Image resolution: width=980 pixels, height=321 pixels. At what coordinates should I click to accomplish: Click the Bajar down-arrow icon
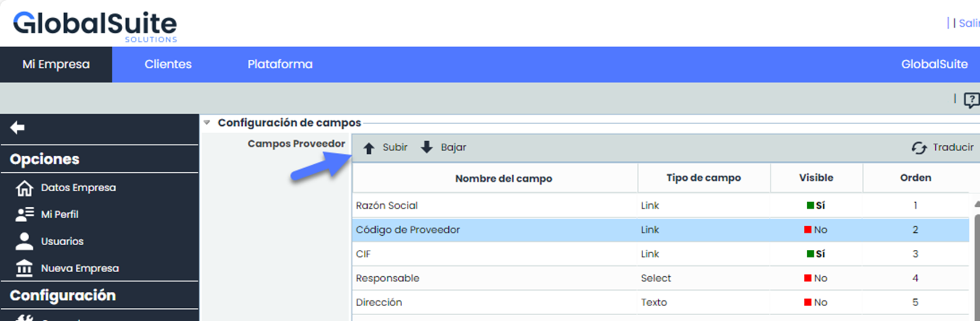[426, 148]
